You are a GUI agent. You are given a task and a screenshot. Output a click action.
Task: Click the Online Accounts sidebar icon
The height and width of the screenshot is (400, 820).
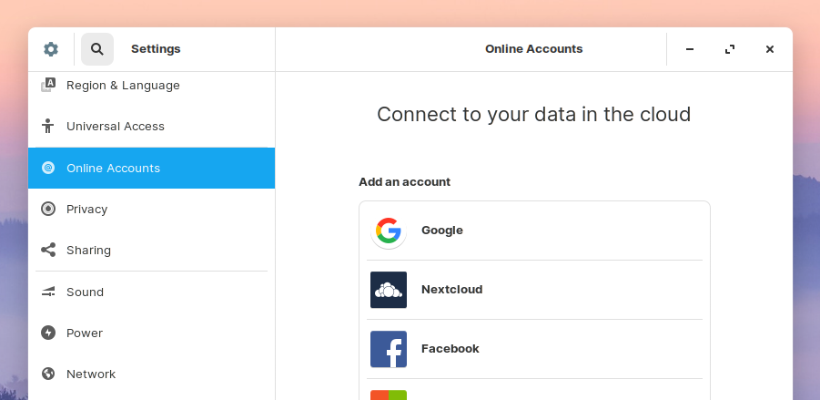tap(48, 168)
